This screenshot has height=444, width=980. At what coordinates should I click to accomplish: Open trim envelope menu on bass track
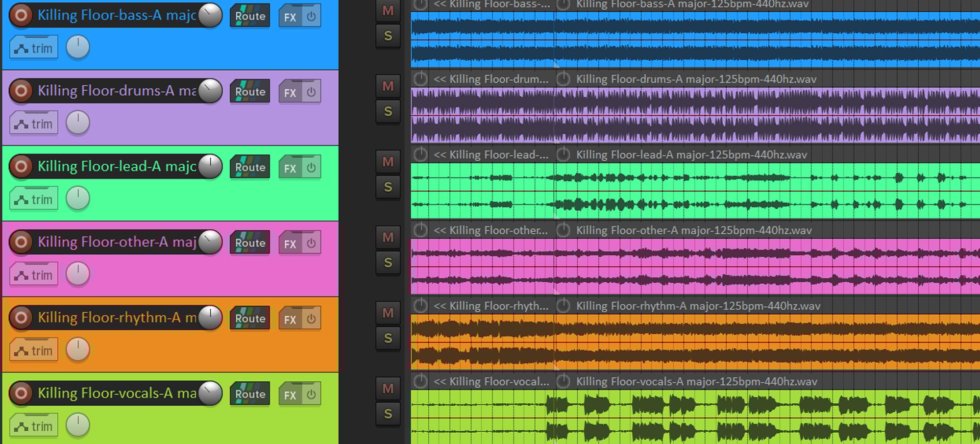click(x=34, y=47)
